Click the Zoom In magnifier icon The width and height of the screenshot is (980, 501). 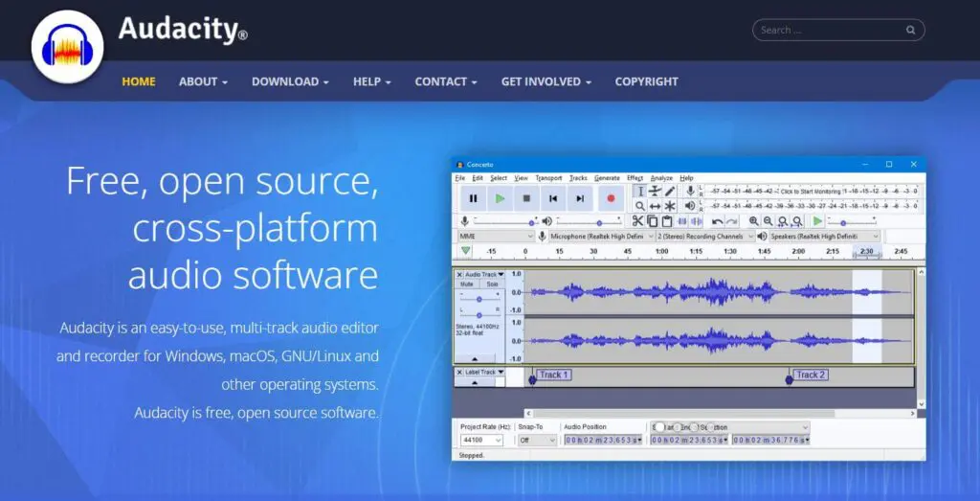754,220
